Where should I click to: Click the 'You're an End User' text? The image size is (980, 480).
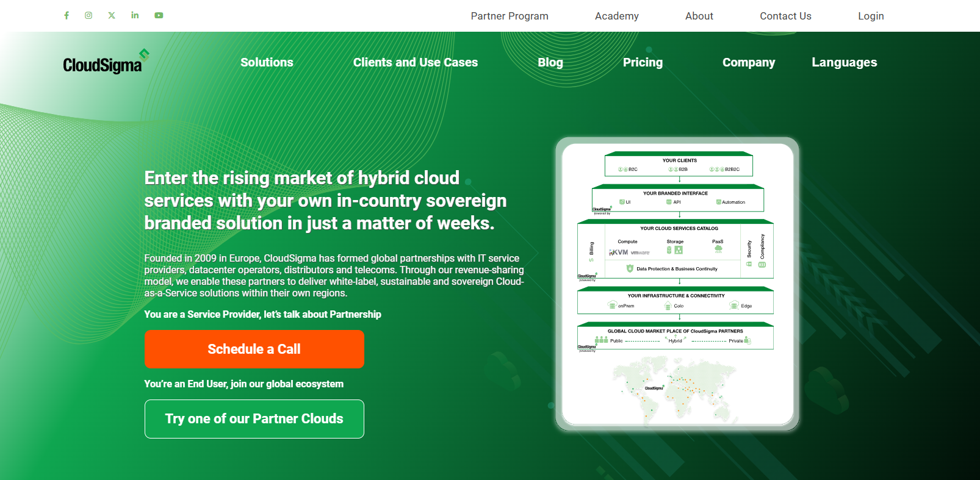[243, 384]
